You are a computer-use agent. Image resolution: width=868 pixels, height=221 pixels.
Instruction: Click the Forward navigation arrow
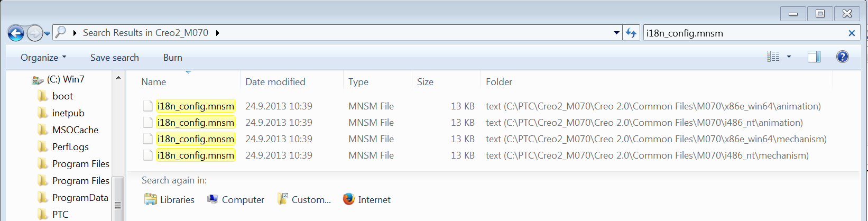34,33
